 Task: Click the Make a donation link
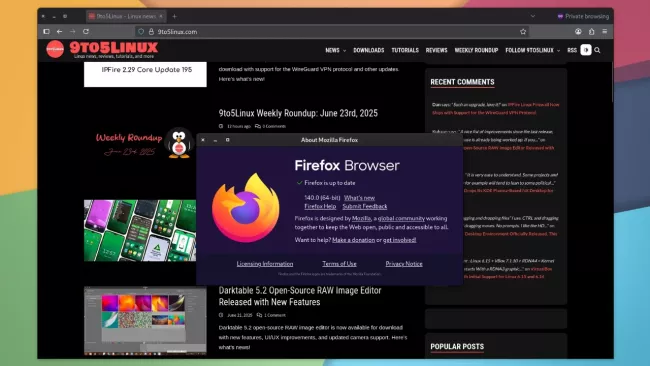(354, 240)
